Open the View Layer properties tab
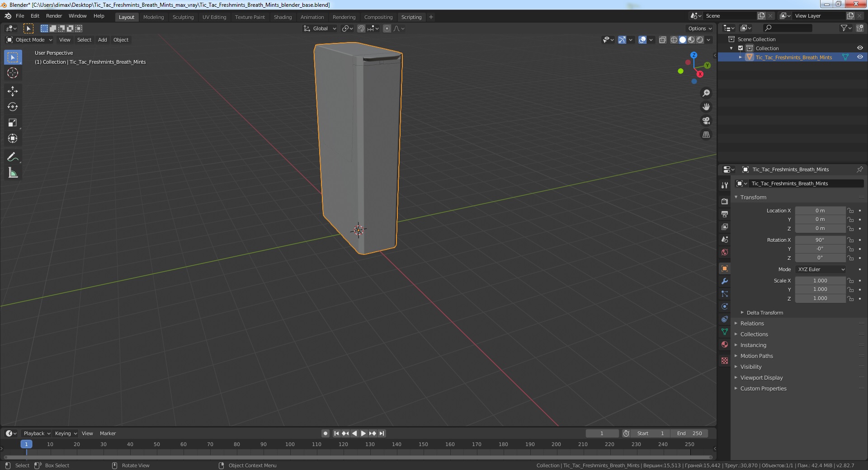This screenshot has width=868, height=470. [x=725, y=226]
